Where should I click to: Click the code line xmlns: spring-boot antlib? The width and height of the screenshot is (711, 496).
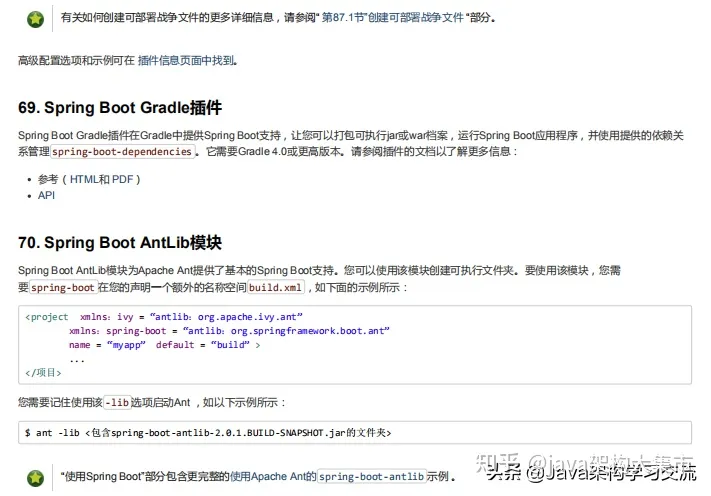(229, 331)
